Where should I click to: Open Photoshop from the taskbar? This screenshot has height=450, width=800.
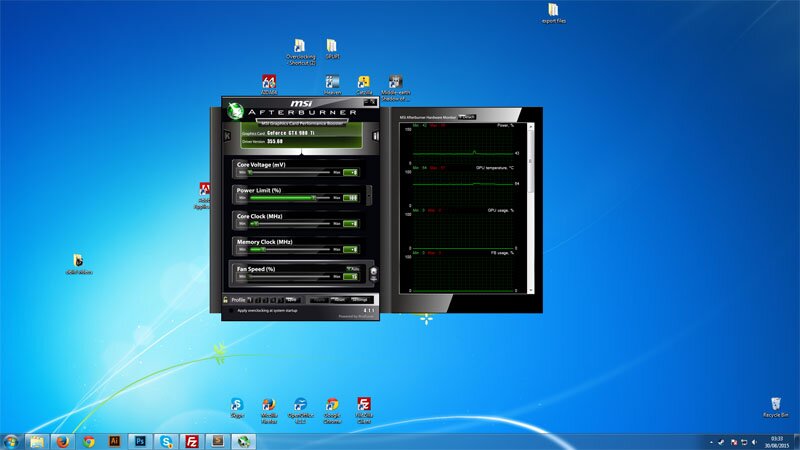[x=140, y=441]
